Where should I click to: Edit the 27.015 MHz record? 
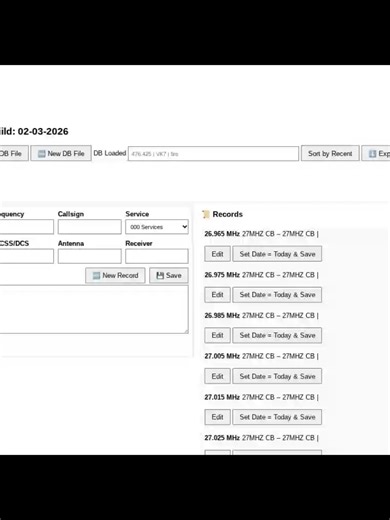coord(217,417)
